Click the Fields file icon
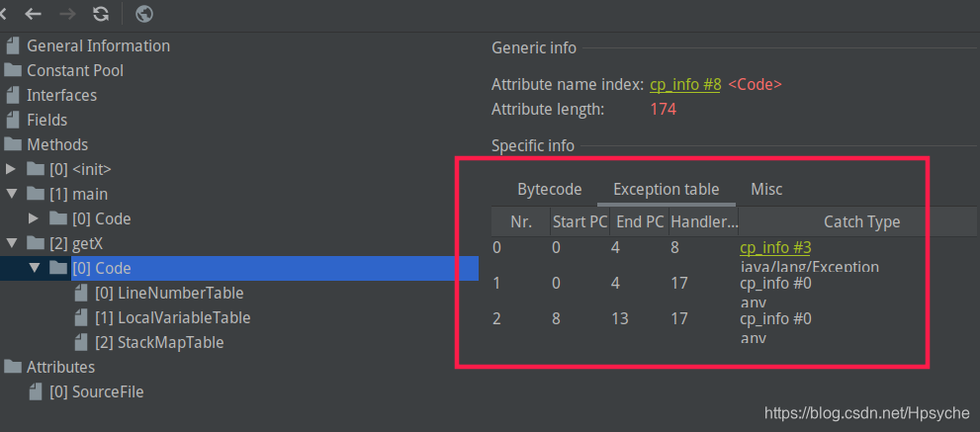980x432 pixels. point(13,120)
